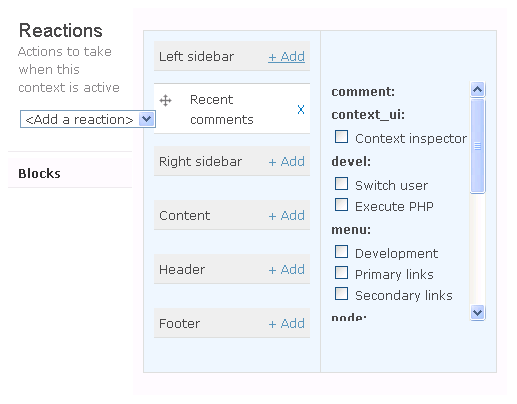Click the scrollbar down arrow in block list
This screenshot has height=404, width=517.
point(477,312)
